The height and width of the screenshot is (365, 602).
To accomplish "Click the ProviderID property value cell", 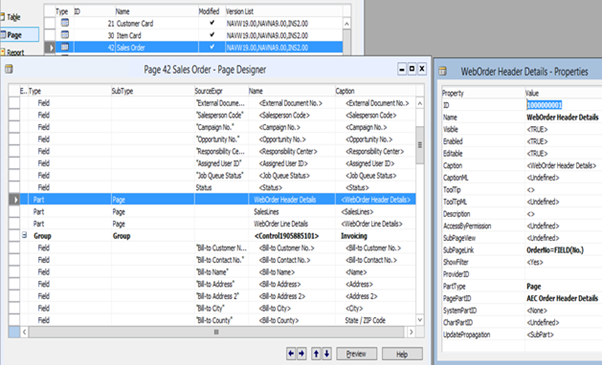I will pyautogui.click(x=563, y=274).
